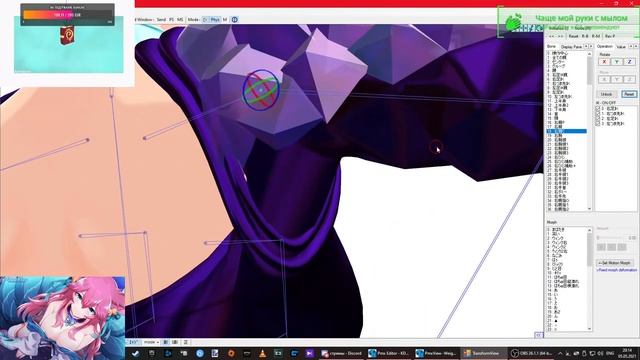This screenshot has width=640, height=360.
Task: Click the round blue icon after M
Action: (x=235, y=20)
